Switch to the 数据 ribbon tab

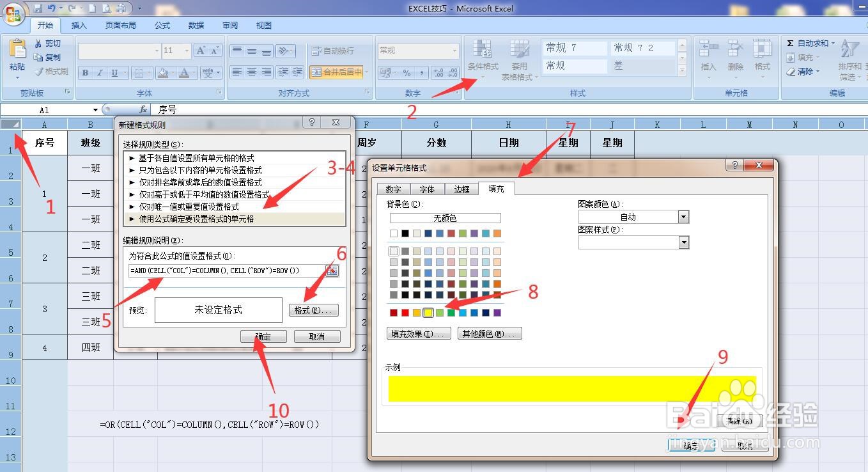click(196, 26)
